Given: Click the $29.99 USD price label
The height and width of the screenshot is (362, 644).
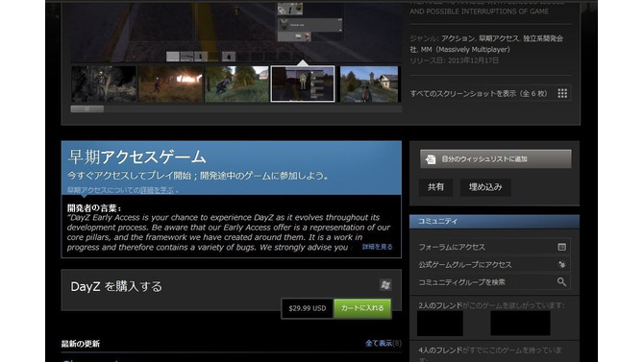Looking at the screenshot, I should point(308,308).
